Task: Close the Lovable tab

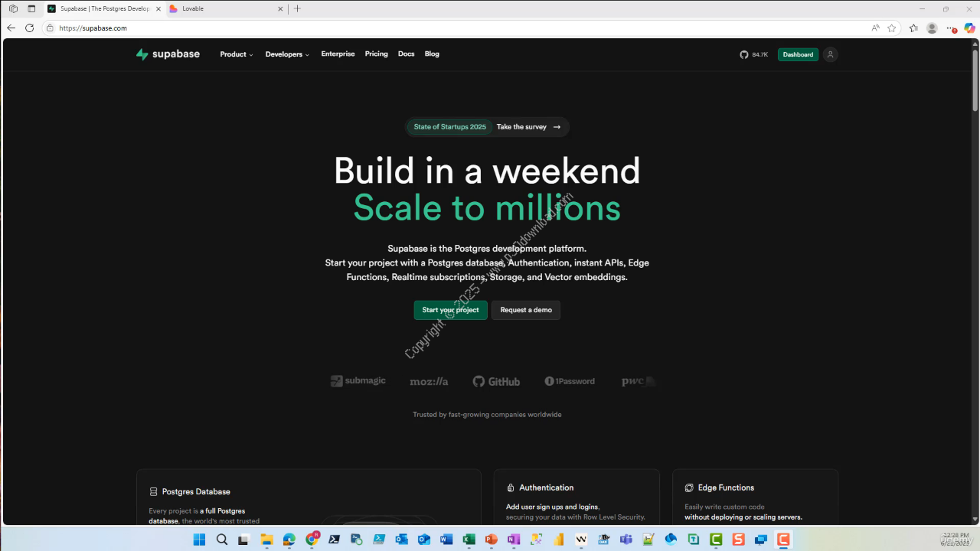Action: [x=281, y=8]
